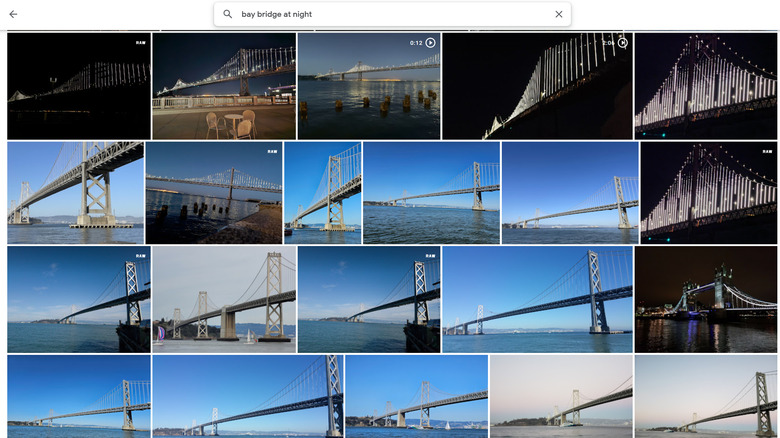Click RAW badge on first top-row photo
This screenshot has width=780, height=438.
click(x=140, y=43)
